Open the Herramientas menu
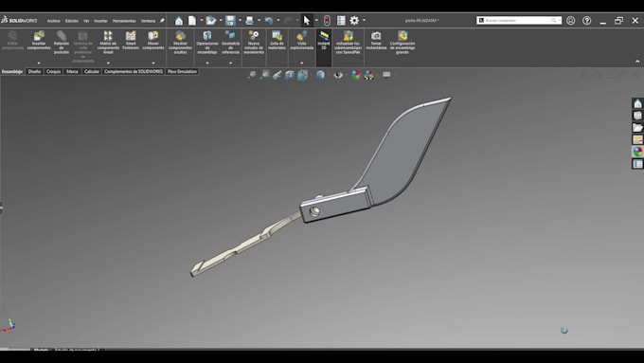The height and width of the screenshot is (363, 644). point(124,21)
